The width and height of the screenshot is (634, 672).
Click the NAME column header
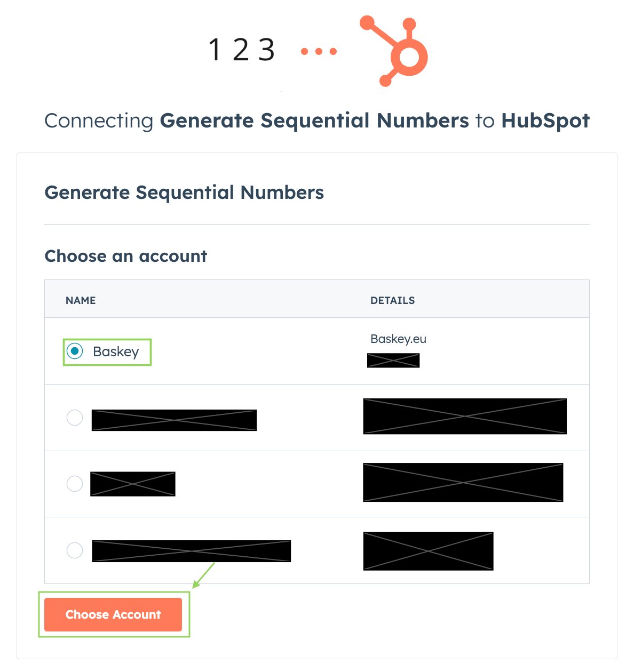81,300
